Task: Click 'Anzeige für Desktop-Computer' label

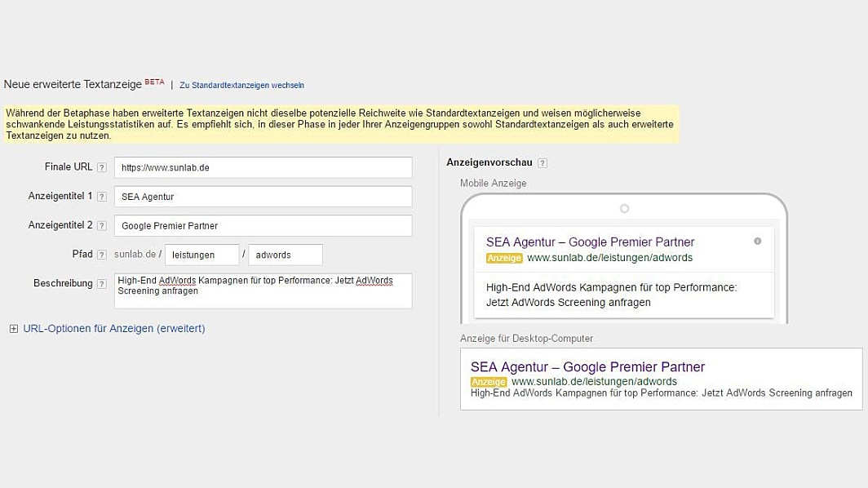Action: 526,339
